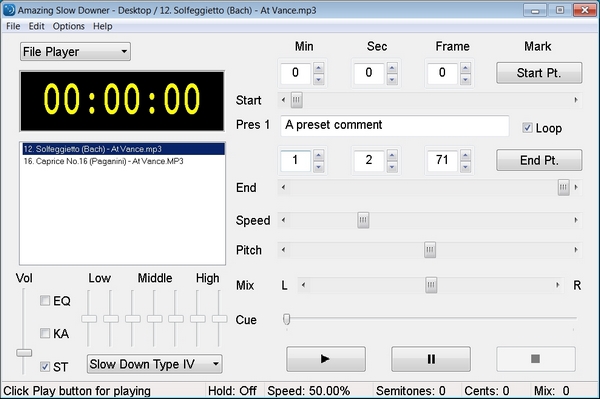Increase end Min with up arrow
The height and width of the screenshot is (399, 600).
pos(318,155)
